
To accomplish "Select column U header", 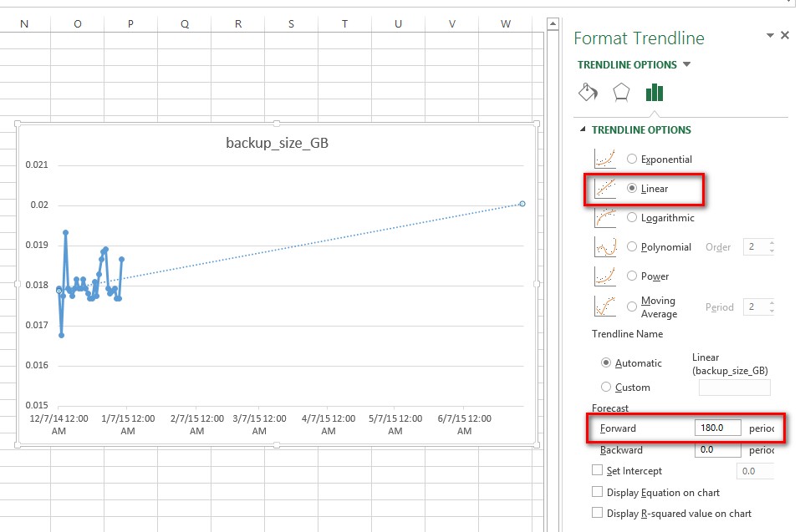I will tap(399, 24).
